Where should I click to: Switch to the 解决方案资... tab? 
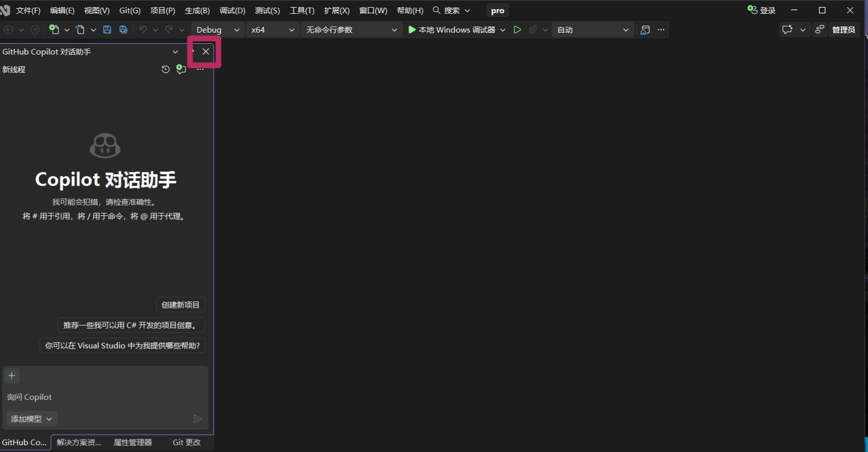(79, 442)
